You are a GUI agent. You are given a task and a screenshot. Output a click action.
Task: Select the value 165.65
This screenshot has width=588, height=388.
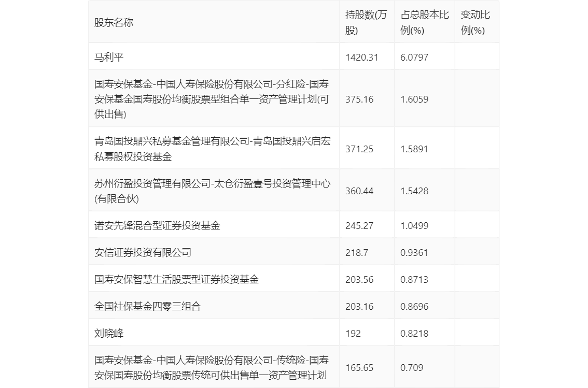click(359, 368)
